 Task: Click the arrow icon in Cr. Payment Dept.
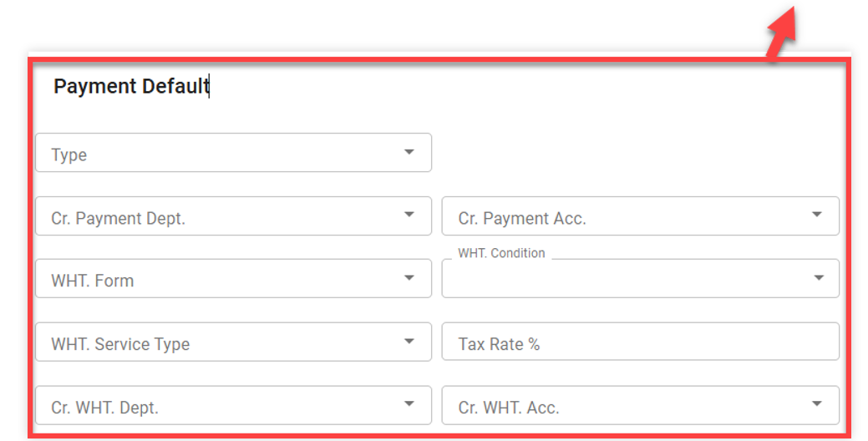pyautogui.click(x=409, y=215)
